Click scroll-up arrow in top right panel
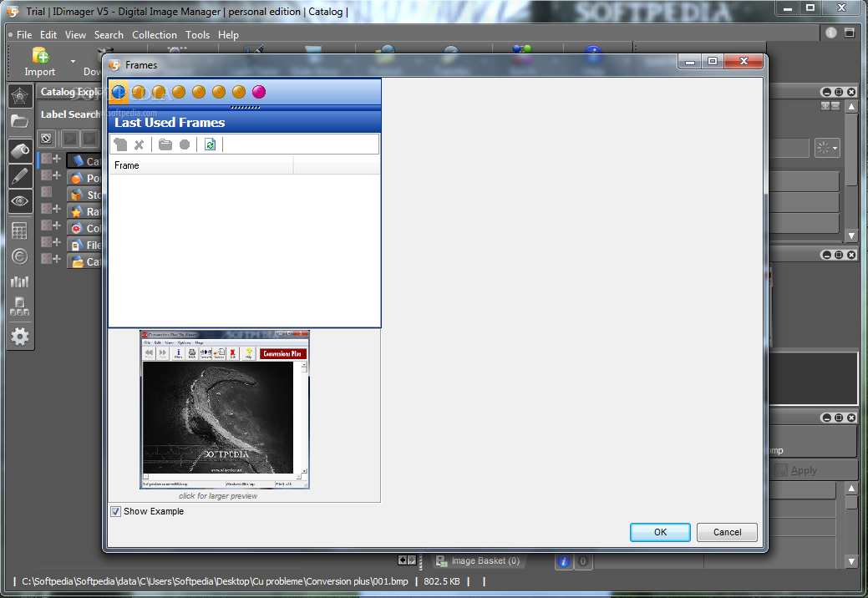Image resolution: width=868 pixels, height=598 pixels. 851,106
